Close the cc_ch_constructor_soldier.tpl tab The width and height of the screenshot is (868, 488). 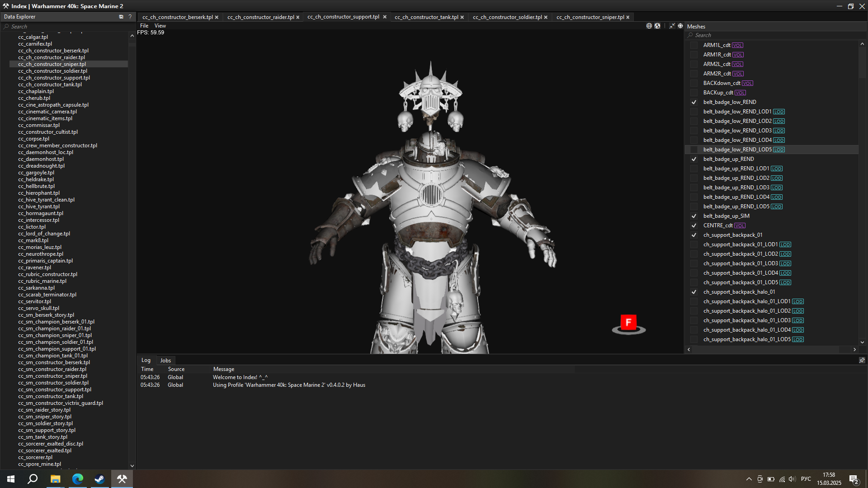coord(546,17)
